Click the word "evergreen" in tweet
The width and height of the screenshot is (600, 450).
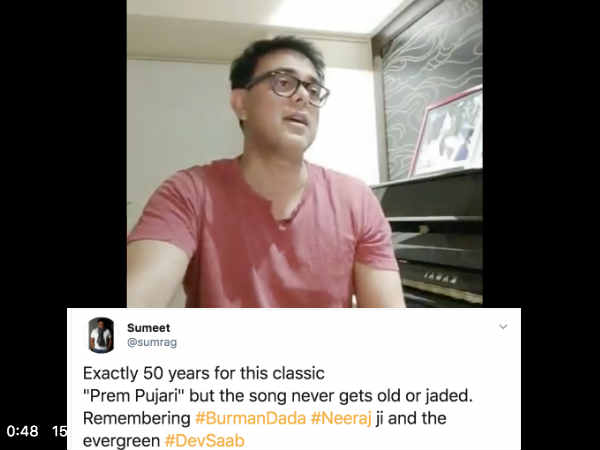coord(121,441)
